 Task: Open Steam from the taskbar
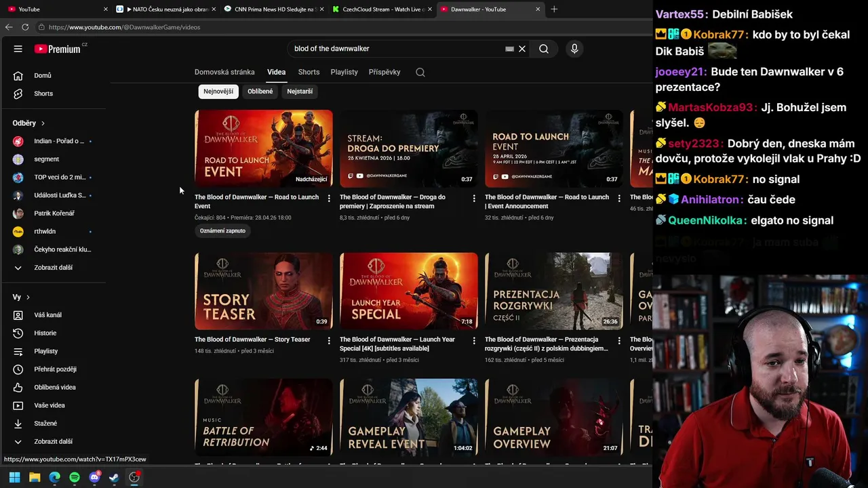point(114,477)
